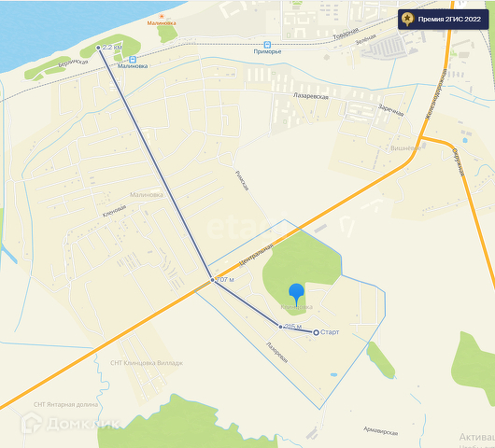Viewport: 495px width, 448px height.
Task: Click the Армавирская street label
Action: coord(380,430)
